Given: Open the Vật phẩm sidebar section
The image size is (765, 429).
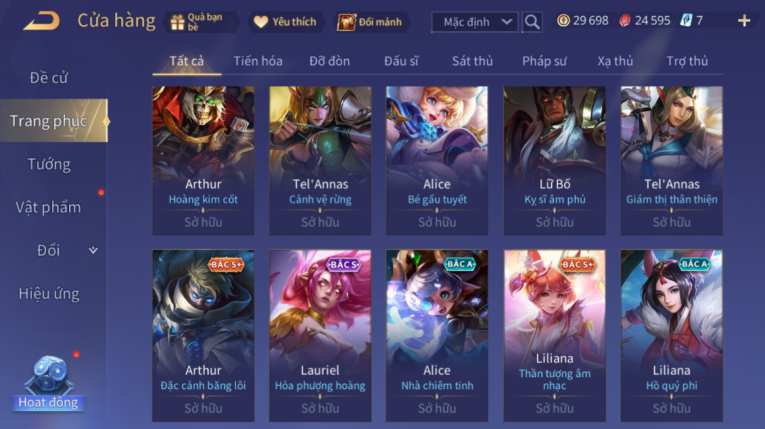Looking at the screenshot, I should tap(48, 207).
